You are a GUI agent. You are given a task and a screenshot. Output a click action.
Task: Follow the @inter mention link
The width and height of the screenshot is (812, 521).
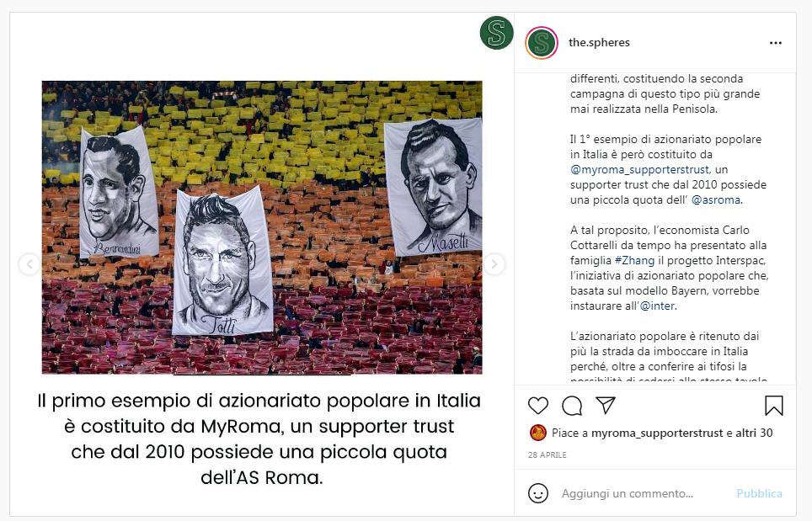click(x=657, y=306)
